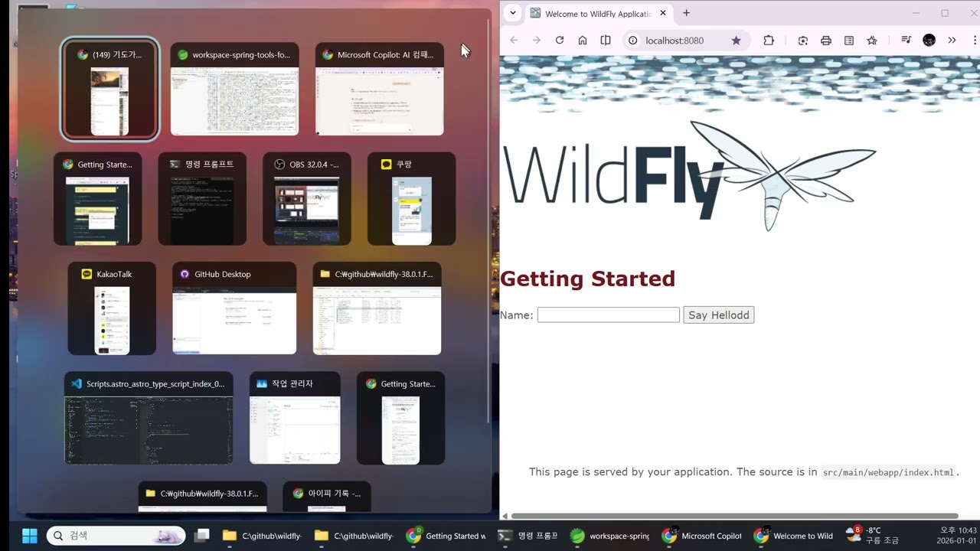This screenshot has width=980, height=551.
Task: Open the taskbar clock 오후 10:43
Action: [x=957, y=536]
